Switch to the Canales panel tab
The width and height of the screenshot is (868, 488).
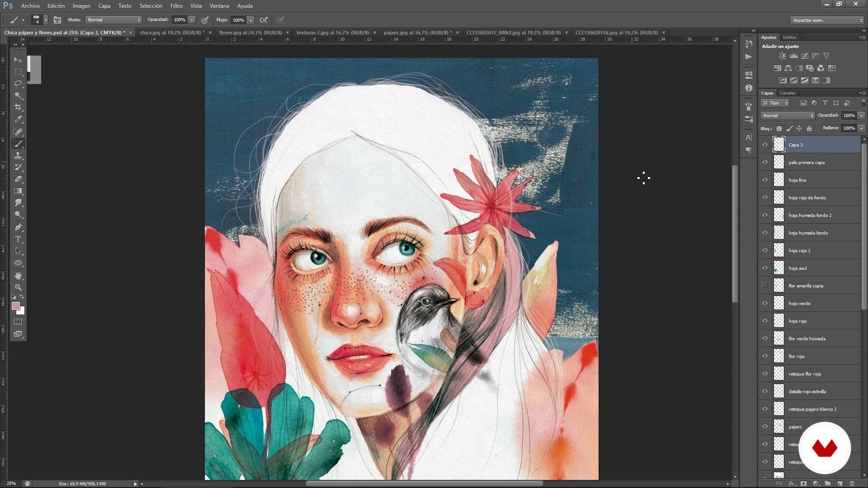click(787, 93)
